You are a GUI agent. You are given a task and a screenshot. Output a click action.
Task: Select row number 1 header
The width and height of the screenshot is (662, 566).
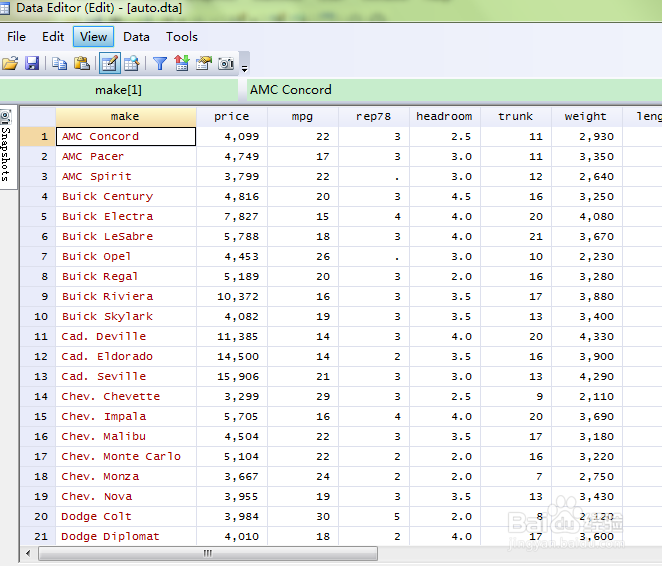click(x=38, y=137)
